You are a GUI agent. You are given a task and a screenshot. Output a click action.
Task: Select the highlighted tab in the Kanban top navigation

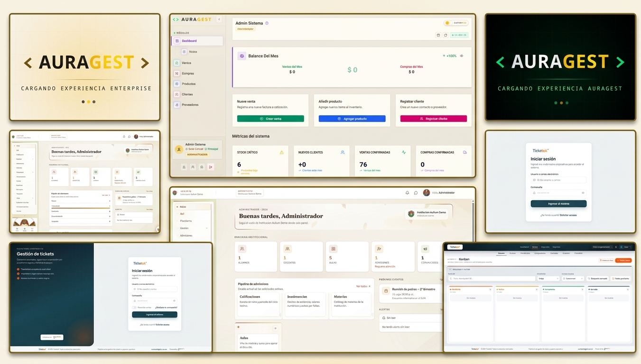(535, 247)
